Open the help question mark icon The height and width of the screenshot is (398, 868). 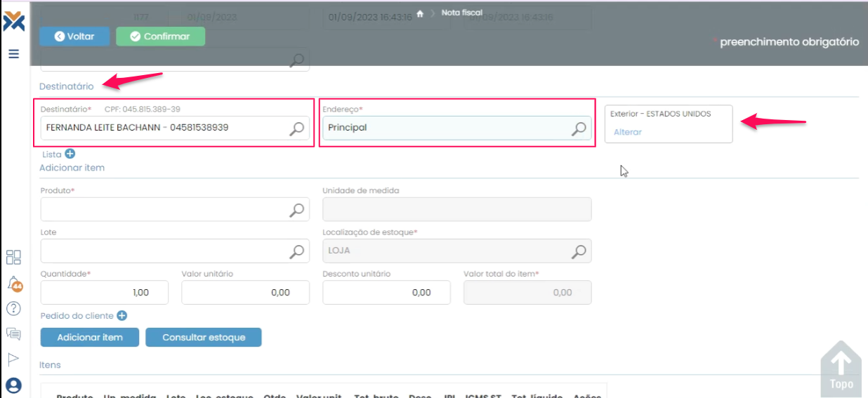click(13, 308)
